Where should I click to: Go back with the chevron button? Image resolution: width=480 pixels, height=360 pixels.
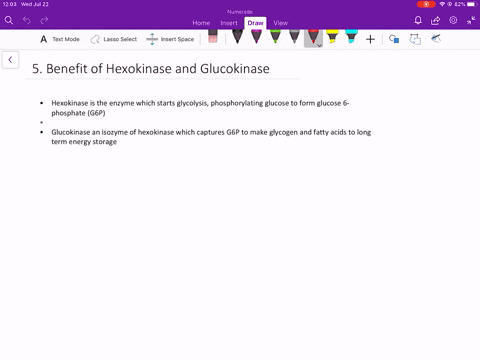pos(10,60)
